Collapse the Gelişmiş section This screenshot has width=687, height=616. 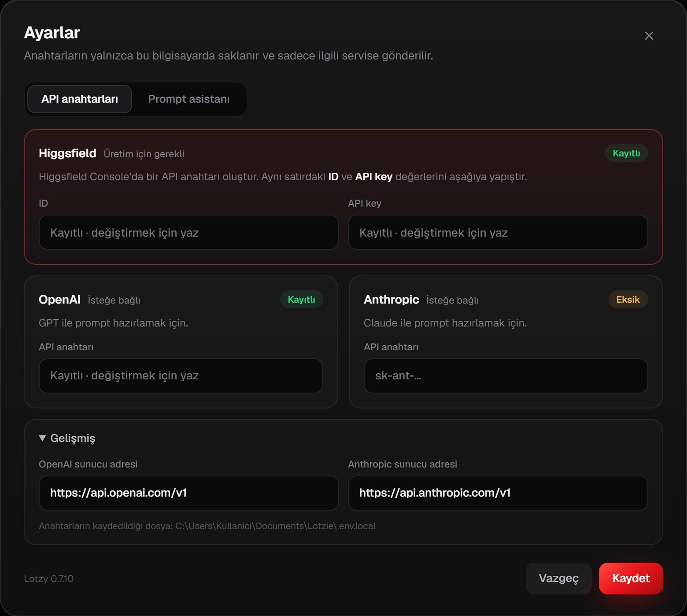pos(67,438)
